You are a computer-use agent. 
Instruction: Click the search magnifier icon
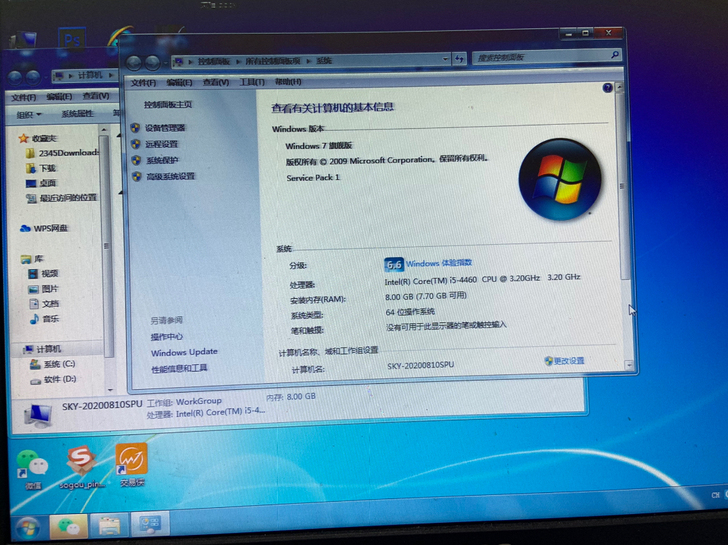click(615, 55)
